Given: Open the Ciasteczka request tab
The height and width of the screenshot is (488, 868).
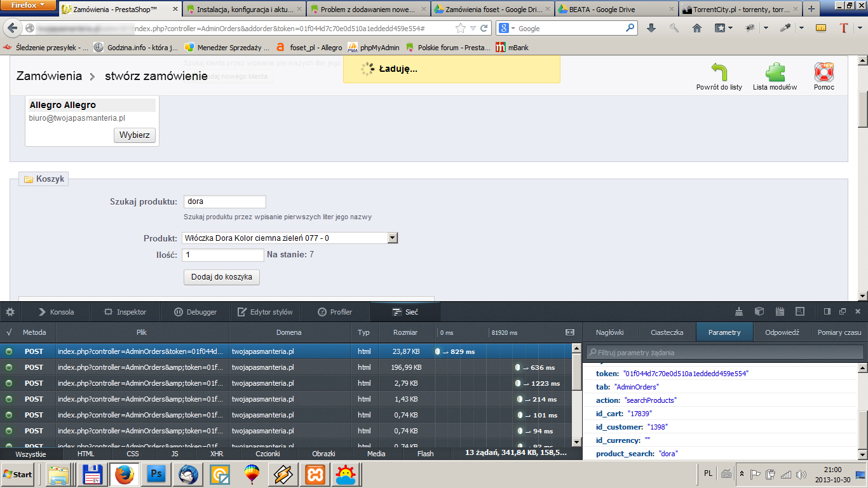Looking at the screenshot, I should tap(667, 332).
